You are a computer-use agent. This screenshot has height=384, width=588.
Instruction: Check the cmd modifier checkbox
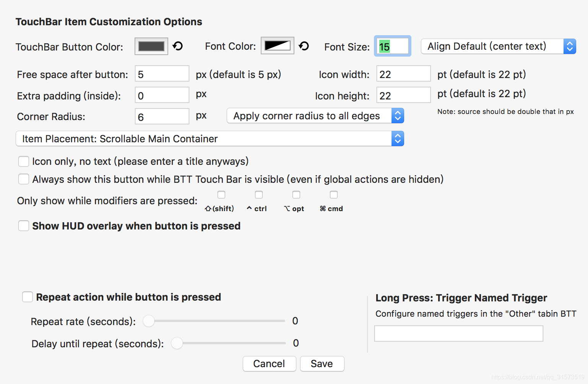[334, 195]
